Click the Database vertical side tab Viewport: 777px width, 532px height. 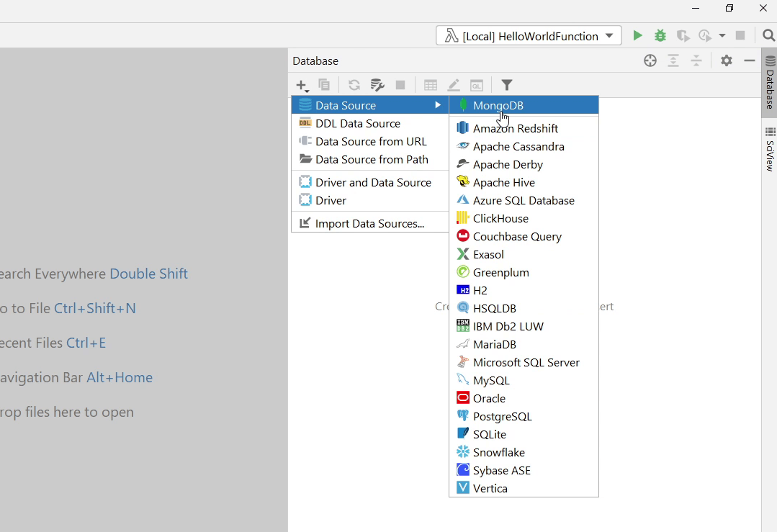(x=770, y=84)
